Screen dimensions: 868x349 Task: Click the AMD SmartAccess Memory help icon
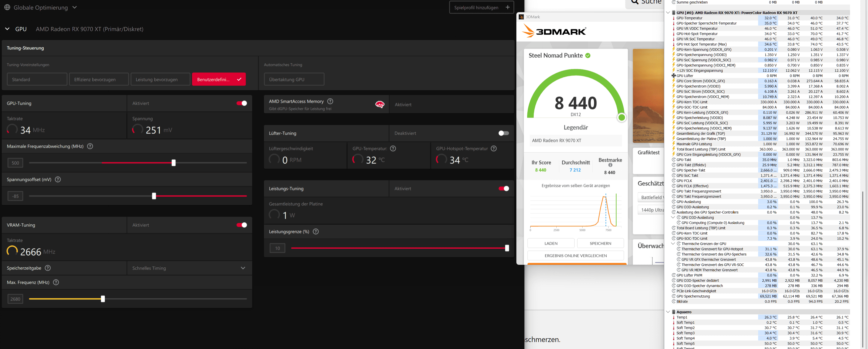(x=330, y=101)
